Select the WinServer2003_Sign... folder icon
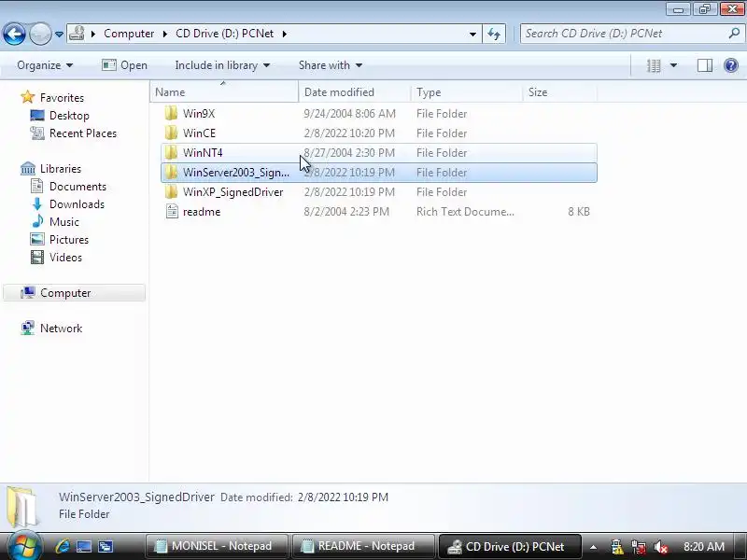Image resolution: width=747 pixels, height=560 pixels. pyautogui.click(x=171, y=172)
